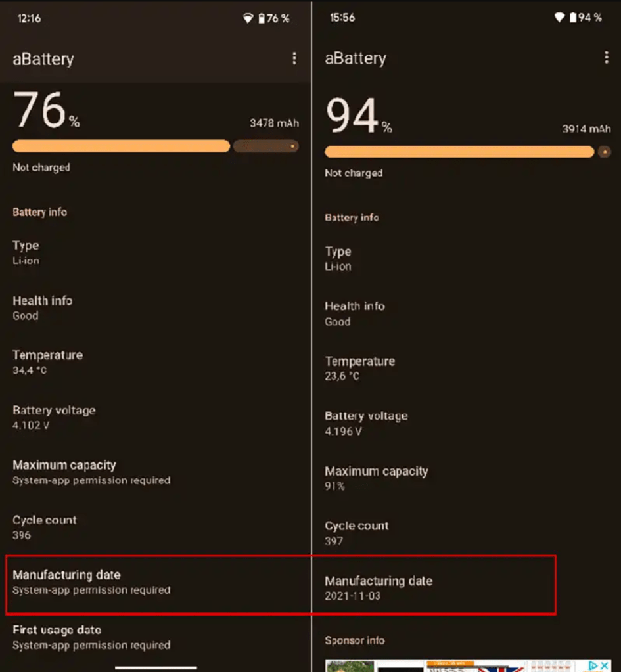Viewport: 621px width, 672px height.
Task: Open the three-dot menu on the 94% screen
Action: coord(606,58)
